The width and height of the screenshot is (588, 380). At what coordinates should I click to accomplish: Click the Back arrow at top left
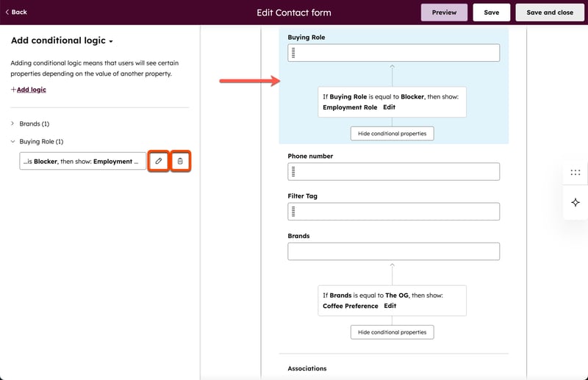click(16, 12)
